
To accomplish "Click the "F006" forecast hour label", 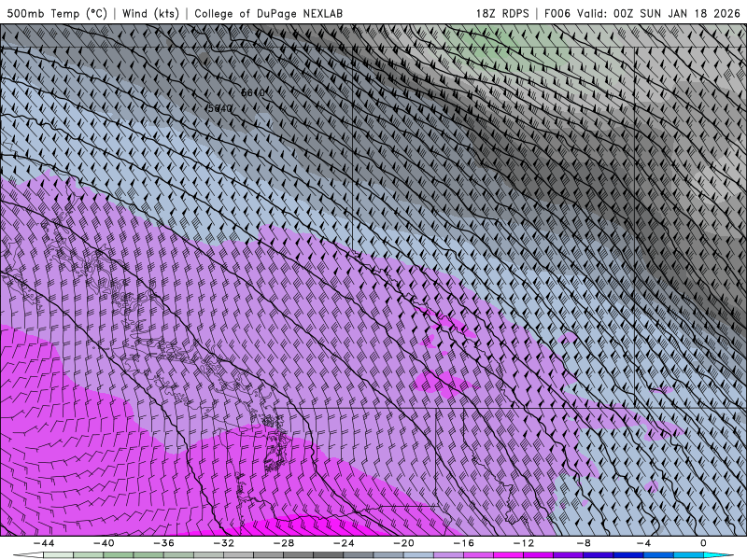I will coord(557,13).
